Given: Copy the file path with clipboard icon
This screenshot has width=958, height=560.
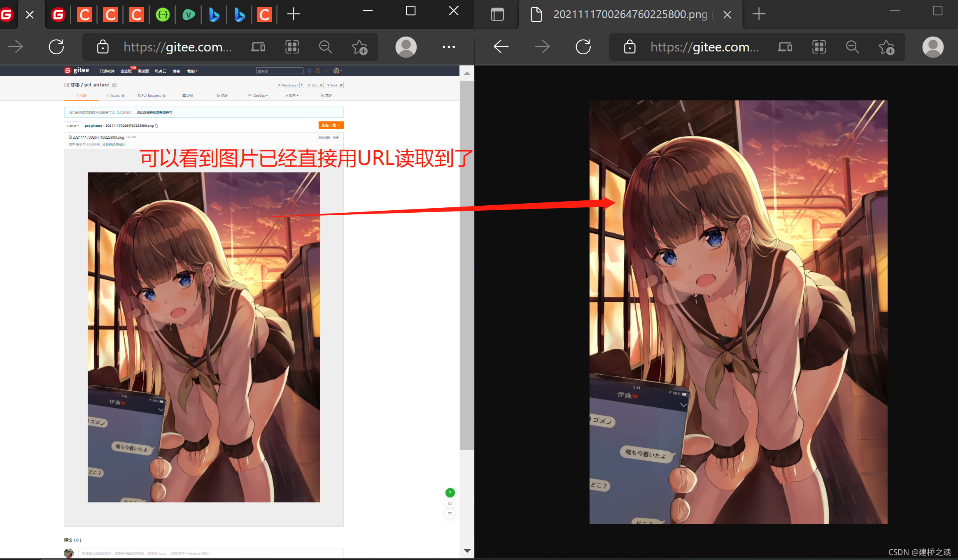Looking at the screenshot, I should point(156,126).
